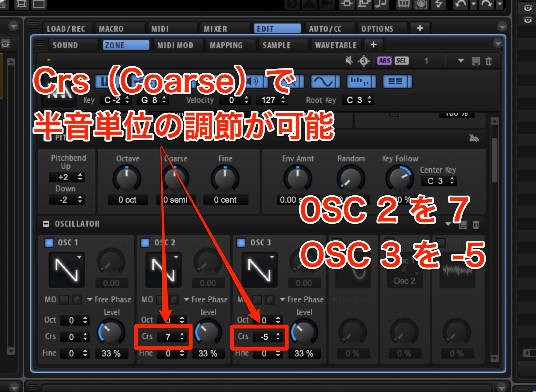Open the redo history dropdown arrow
Viewport: 536px width, 392px height.
[x=500, y=4]
